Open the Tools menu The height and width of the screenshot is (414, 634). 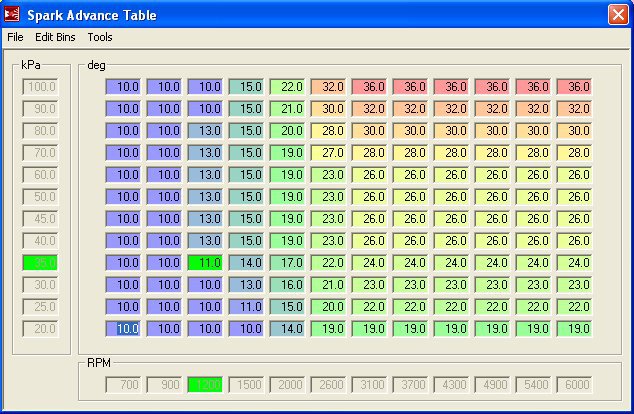100,37
